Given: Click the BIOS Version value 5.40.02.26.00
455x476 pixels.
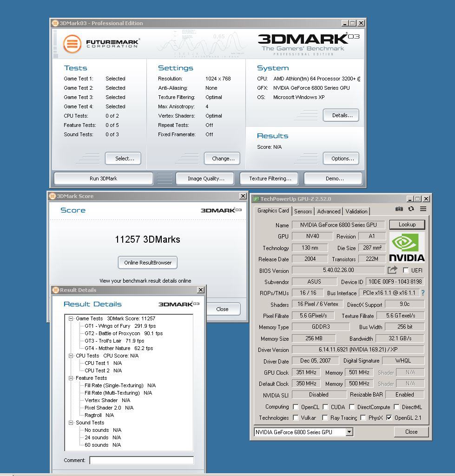Looking at the screenshot, I should point(338,270).
